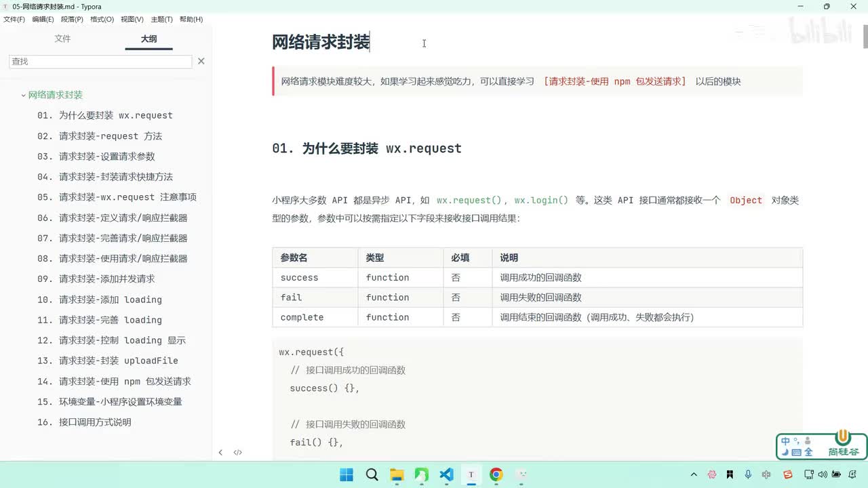Jump to 10. 请求封装-添加 loading
The width and height of the screenshot is (868, 488).
[x=100, y=300]
